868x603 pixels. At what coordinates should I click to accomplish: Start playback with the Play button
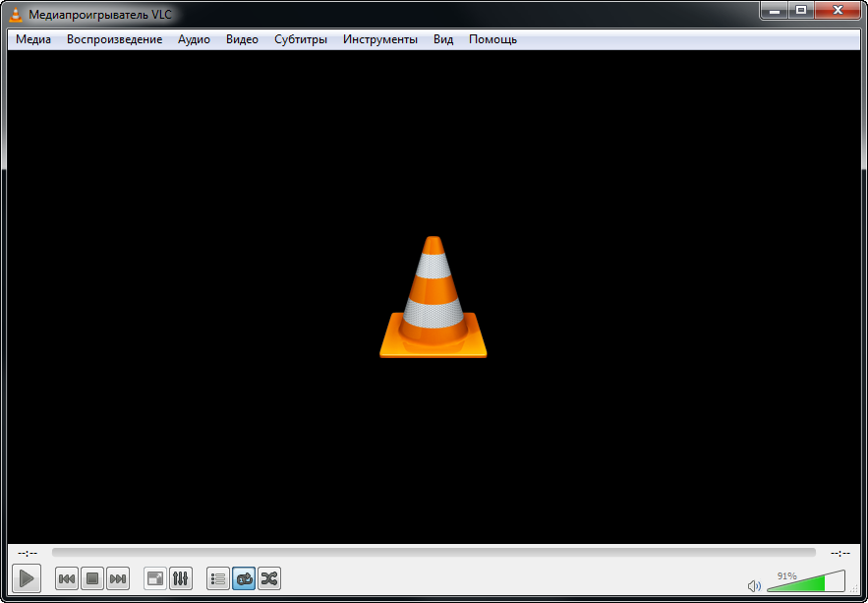(x=26, y=578)
